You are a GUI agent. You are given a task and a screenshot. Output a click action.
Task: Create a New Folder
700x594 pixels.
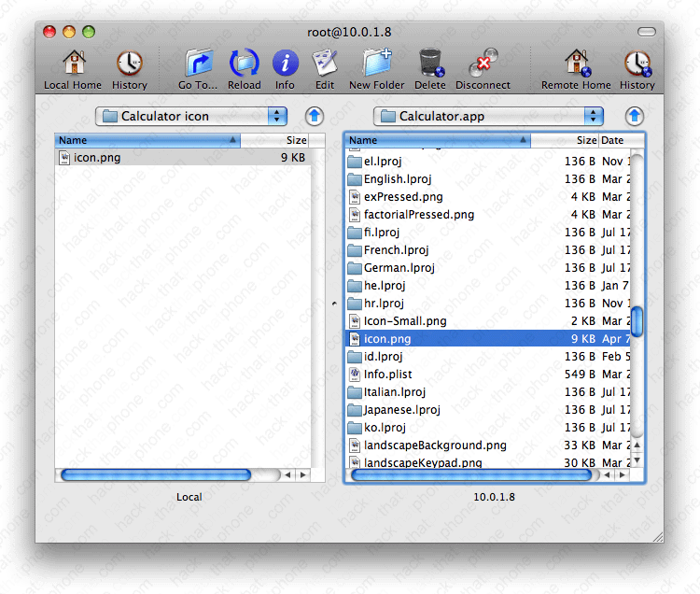click(x=376, y=64)
